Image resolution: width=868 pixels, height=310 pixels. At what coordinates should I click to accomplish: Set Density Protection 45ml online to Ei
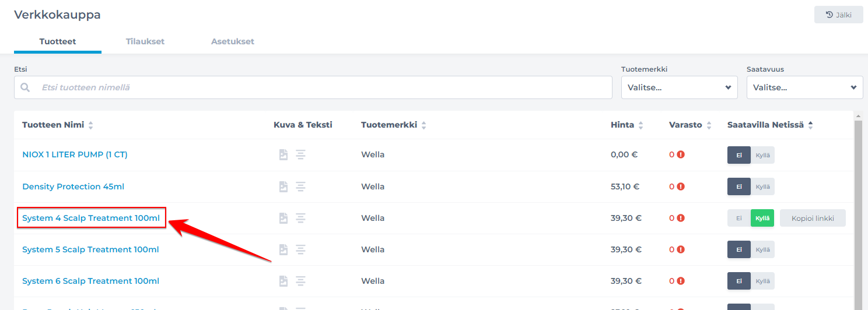coord(739,186)
